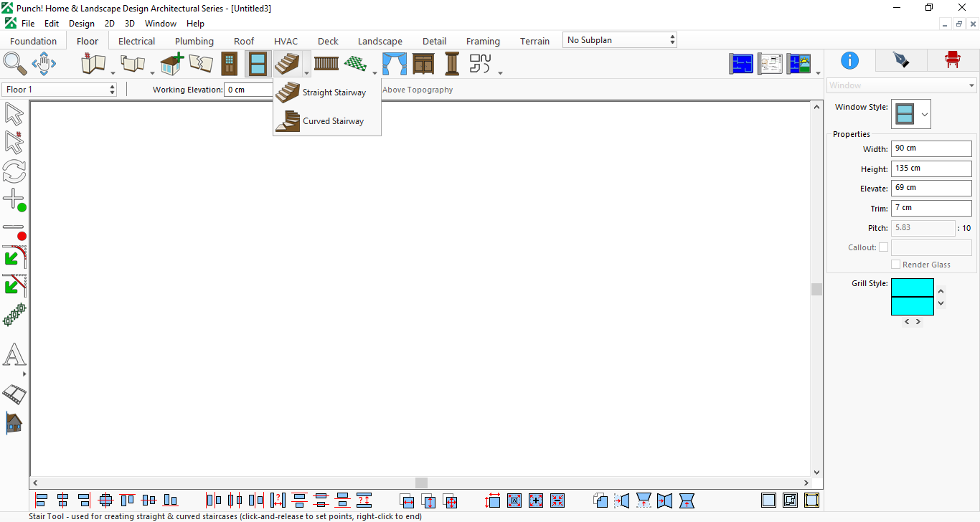This screenshot has width=980, height=522.
Task: Click in the Width field
Action: (x=931, y=148)
